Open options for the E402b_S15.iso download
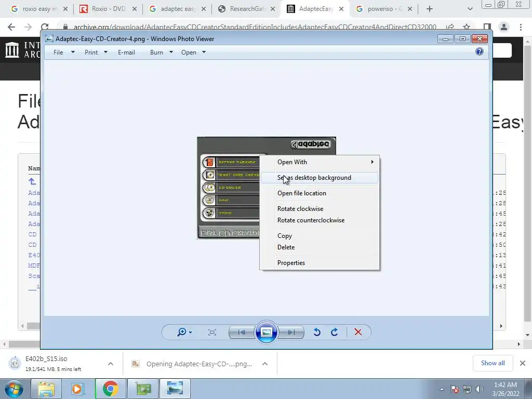The image size is (532, 399). [111, 364]
